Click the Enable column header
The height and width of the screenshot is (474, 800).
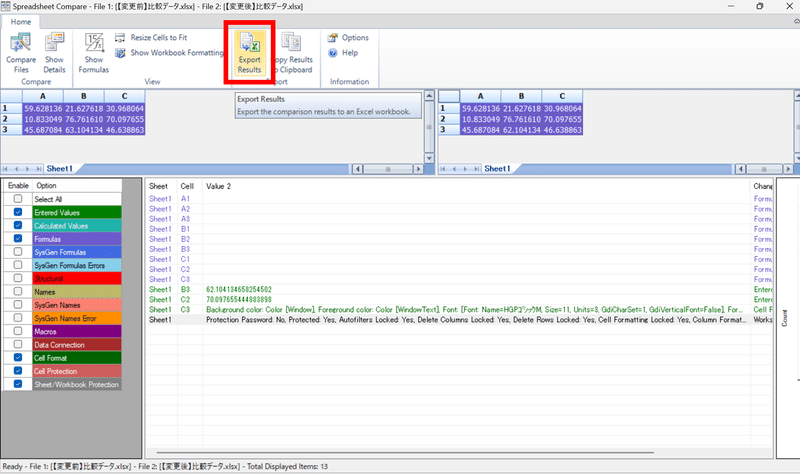[18, 186]
